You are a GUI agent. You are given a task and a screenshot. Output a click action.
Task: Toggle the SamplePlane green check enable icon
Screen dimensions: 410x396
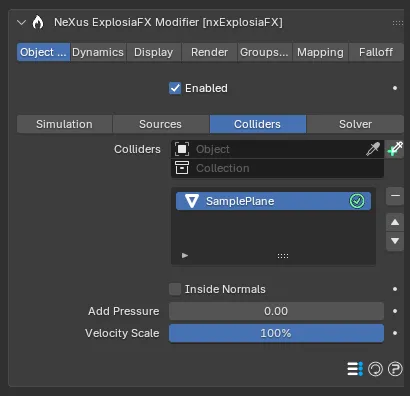coord(357,201)
